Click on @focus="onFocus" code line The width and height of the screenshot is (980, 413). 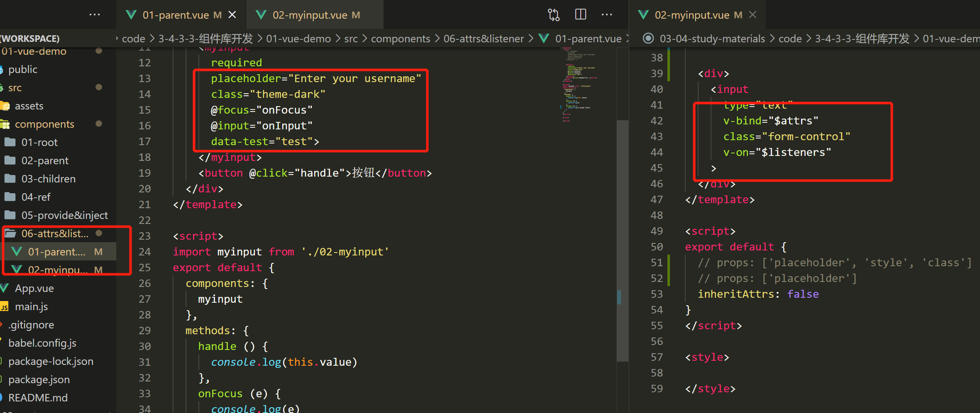click(x=261, y=110)
